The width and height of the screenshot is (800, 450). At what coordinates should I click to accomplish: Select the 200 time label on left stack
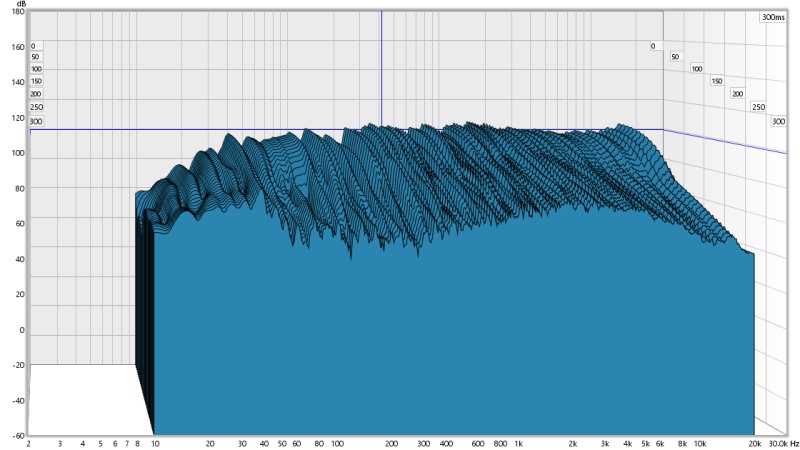(x=36, y=94)
